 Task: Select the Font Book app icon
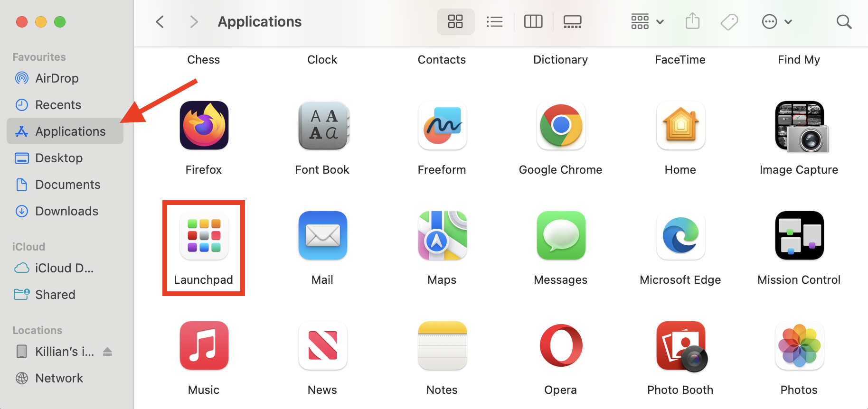pyautogui.click(x=323, y=125)
